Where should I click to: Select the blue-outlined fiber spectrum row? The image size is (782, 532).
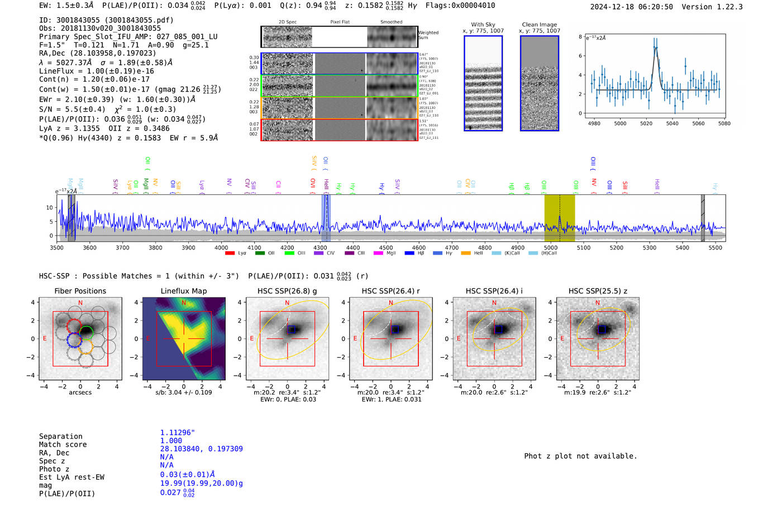tap(339, 64)
